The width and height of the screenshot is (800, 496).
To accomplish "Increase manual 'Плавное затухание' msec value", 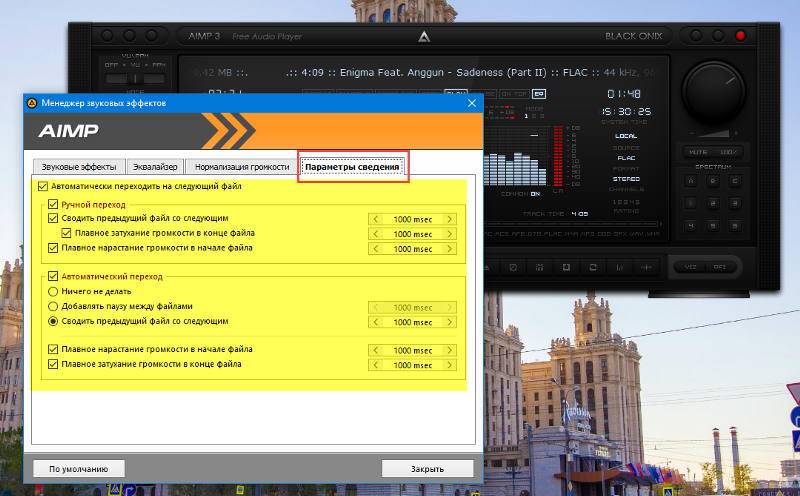I will tap(449, 234).
